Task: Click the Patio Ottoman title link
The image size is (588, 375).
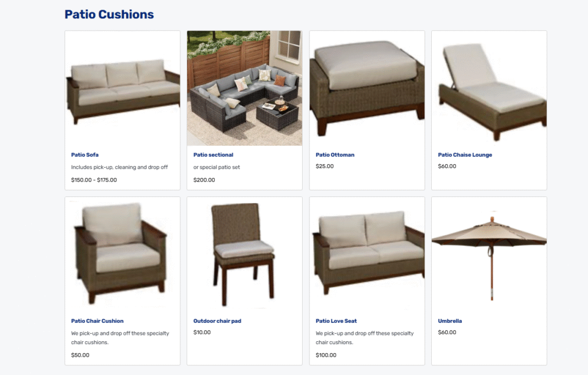Action: tap(335, 154)
